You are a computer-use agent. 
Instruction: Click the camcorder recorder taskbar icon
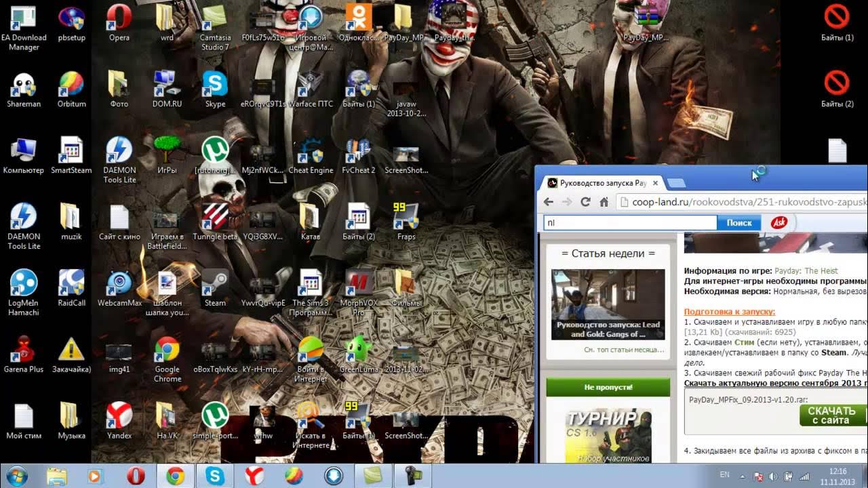[x=412, y=476]
